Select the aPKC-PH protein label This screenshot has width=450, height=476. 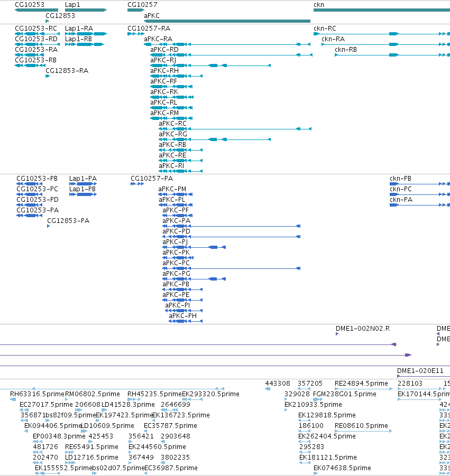pyautogui.click(x=182, y=316)
